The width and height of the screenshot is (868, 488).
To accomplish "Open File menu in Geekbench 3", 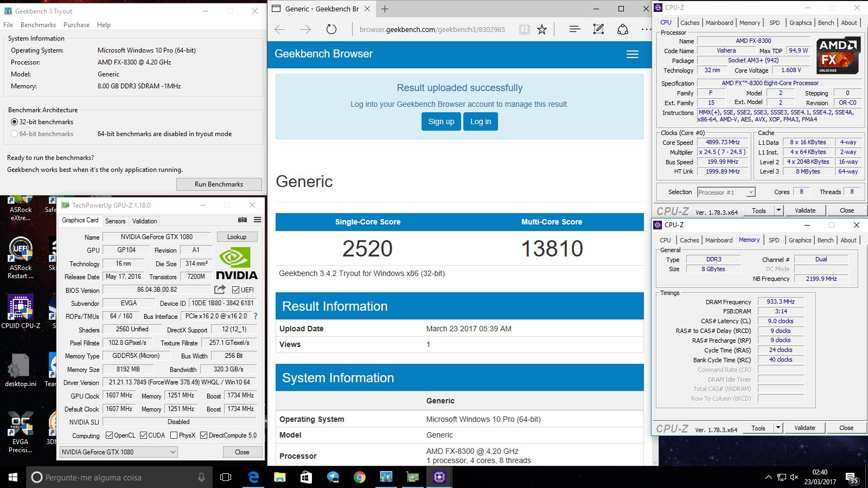I will (8, 25).
